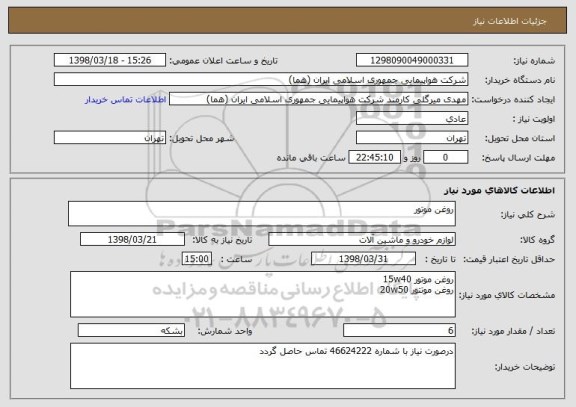Screen dimensions: 576x407
Task: Select the اولویت نیاز field showing عادی
Action: (x=412, y=119)
